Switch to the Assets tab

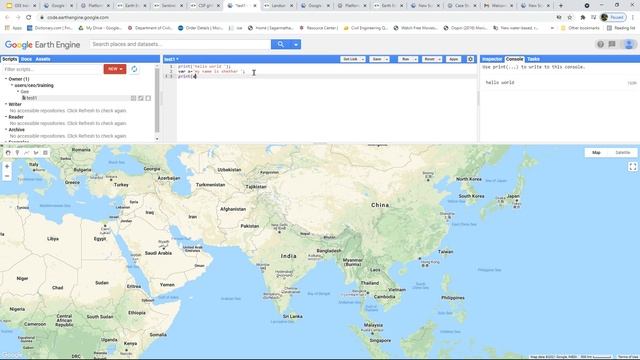point(43,59)
